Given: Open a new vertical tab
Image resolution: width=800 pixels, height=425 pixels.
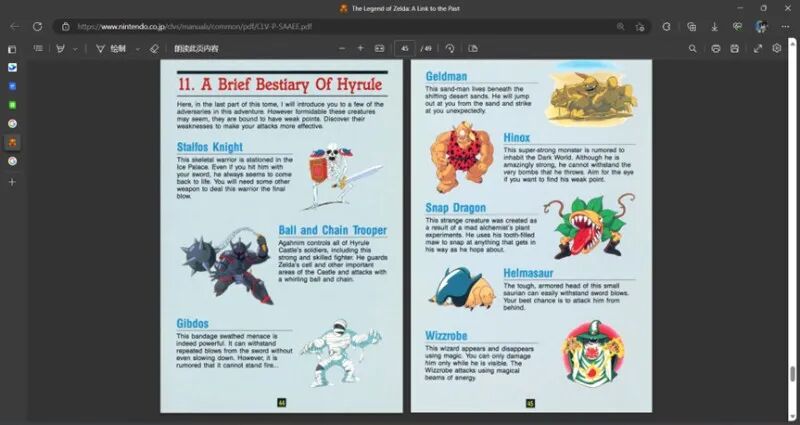Looking at the screenshot, I should [x=12, y=182].
